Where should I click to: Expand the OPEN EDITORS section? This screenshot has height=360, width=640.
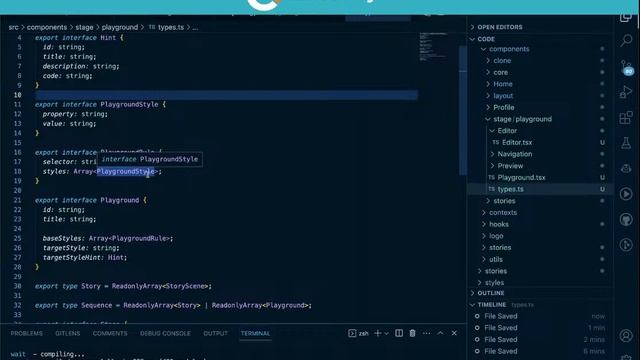500,27
